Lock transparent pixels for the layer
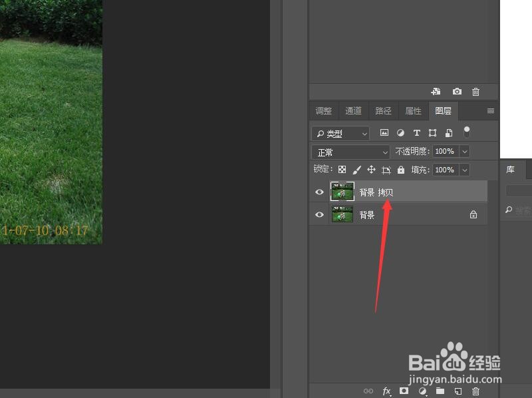532x398 pixels. (342, 170)
